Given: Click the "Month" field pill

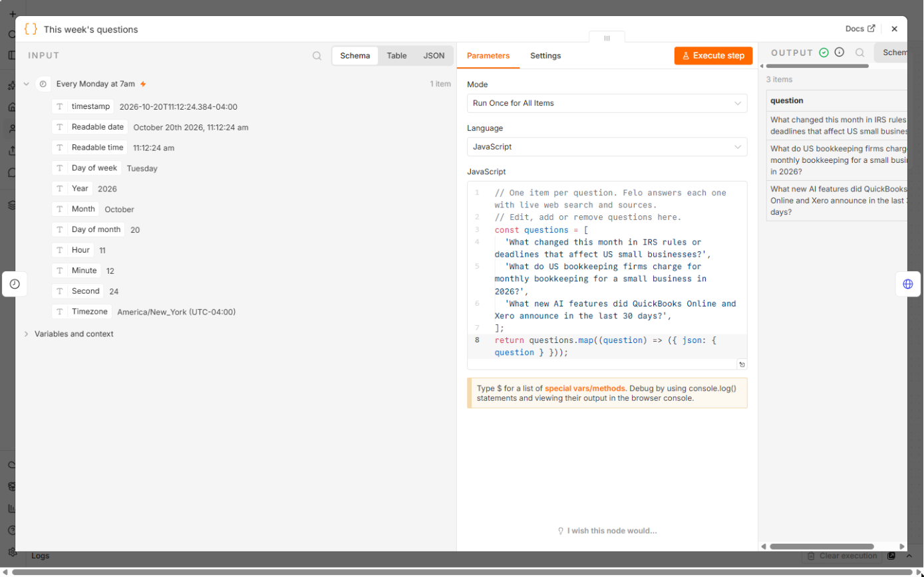Looking at the screenshot, I should pos(76,209).
